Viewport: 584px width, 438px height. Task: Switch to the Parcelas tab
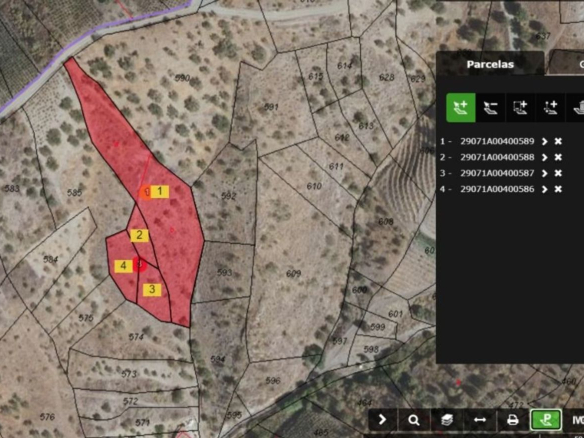click(x=490, y=64)
